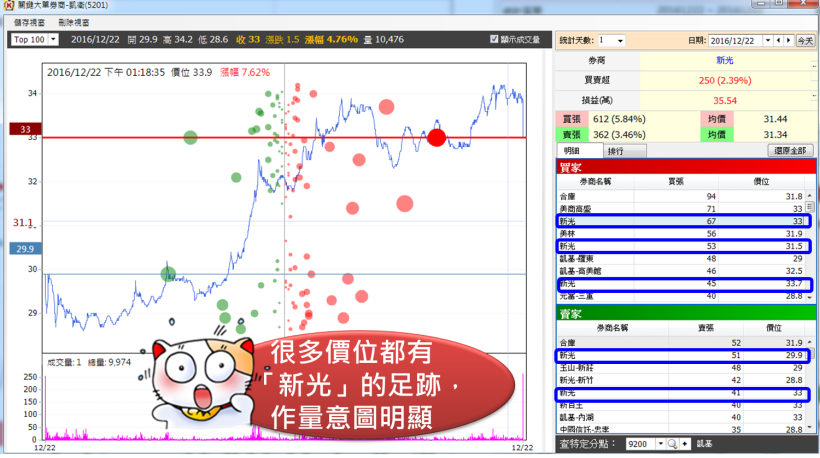The image size is (820, 458).
Task: Toggle the 顯示成交量 checkbox
Action: pyautogui.click(x=494, y=40)
